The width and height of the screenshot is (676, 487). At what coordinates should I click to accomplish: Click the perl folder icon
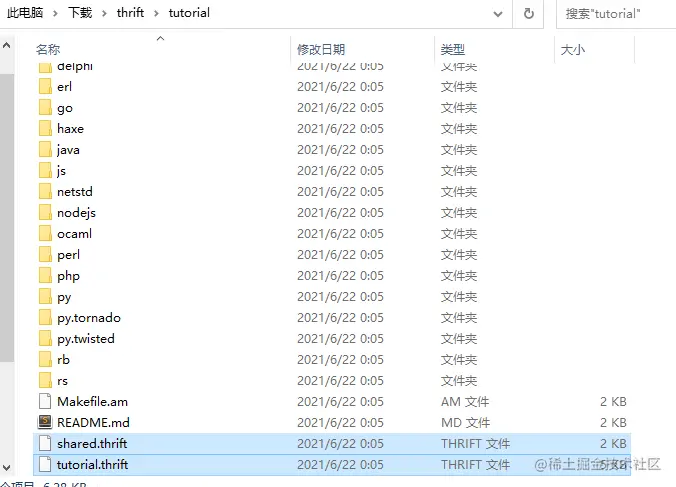click(x=45, y=254)
